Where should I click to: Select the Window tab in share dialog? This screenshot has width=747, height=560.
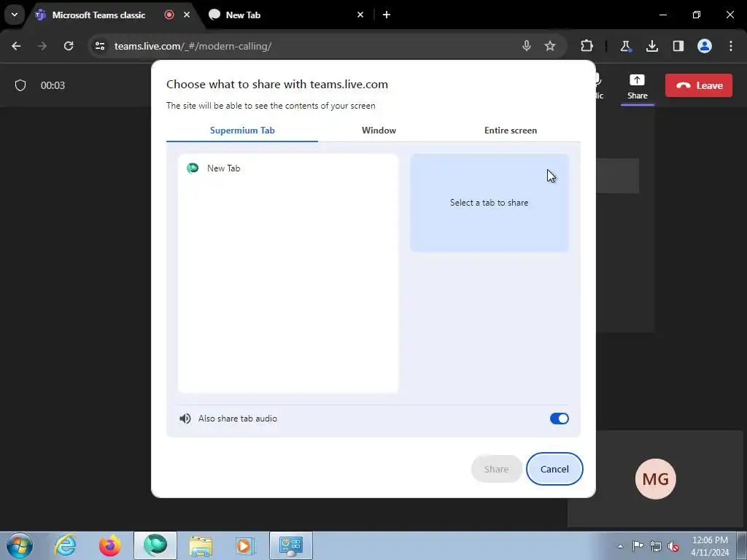[x=379, y=131]
